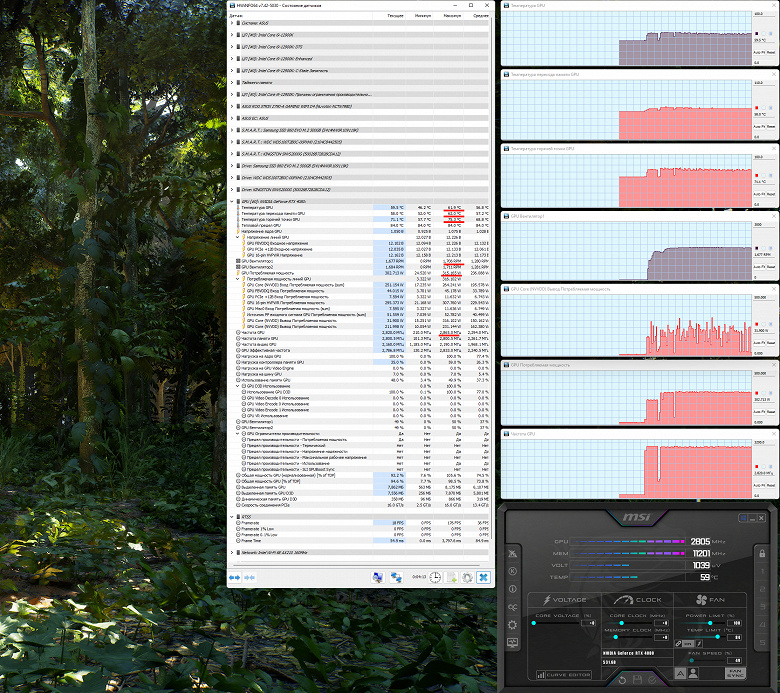Click the lightning icon beside the link toggle
The image size is (780, 693).
pos(699,643)
